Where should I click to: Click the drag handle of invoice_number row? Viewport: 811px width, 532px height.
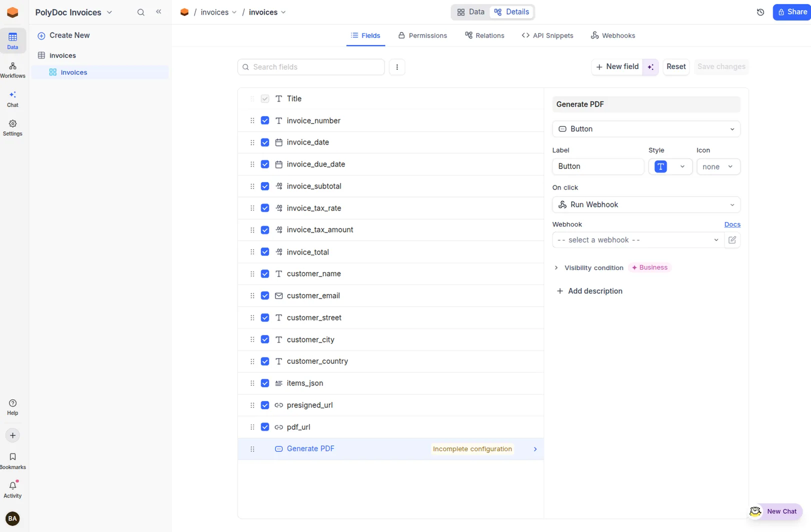coord(252,120)
